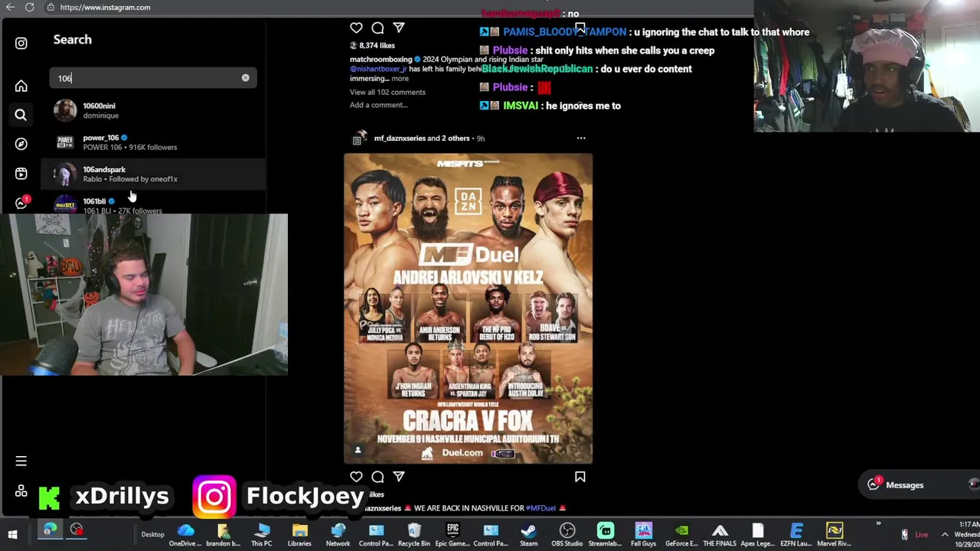The width and height of the screenshot is (980, 551).
Task: Open THE FINALS taskbar shortcut
Action: (x=720, y=534)
